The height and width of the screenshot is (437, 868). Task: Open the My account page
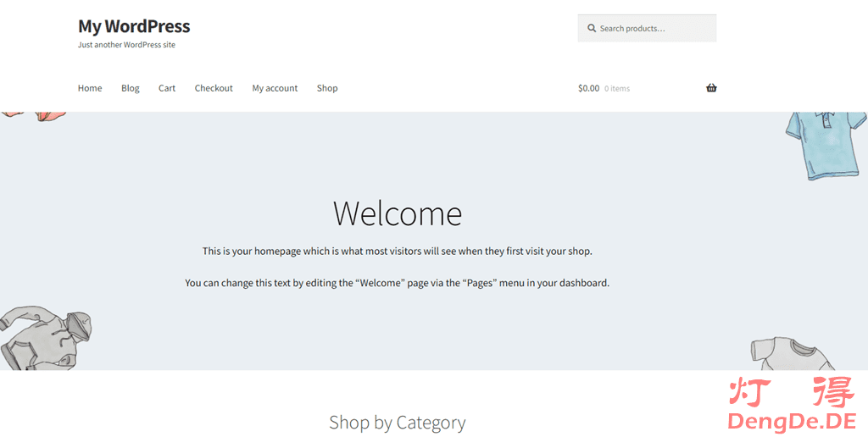coord(275,88)
